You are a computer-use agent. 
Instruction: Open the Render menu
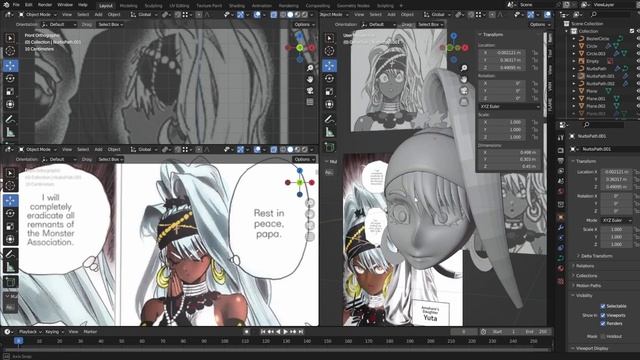pyautogui.click(x=44, y=5)
